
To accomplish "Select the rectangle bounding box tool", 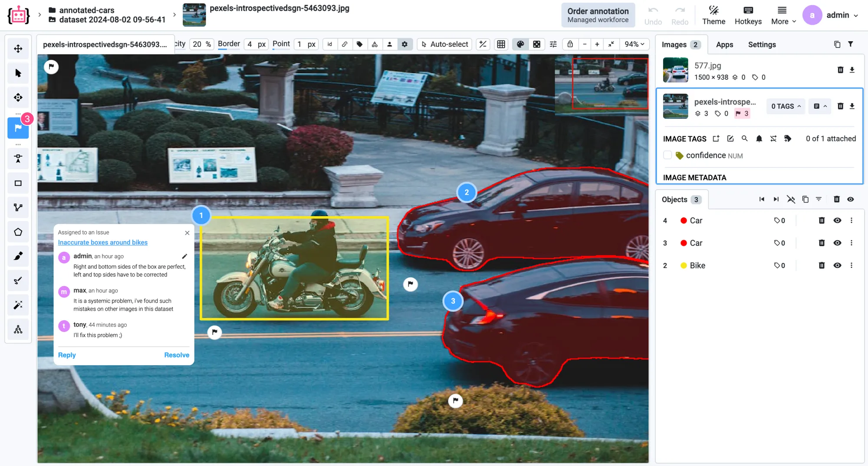I will pos(18,183).
